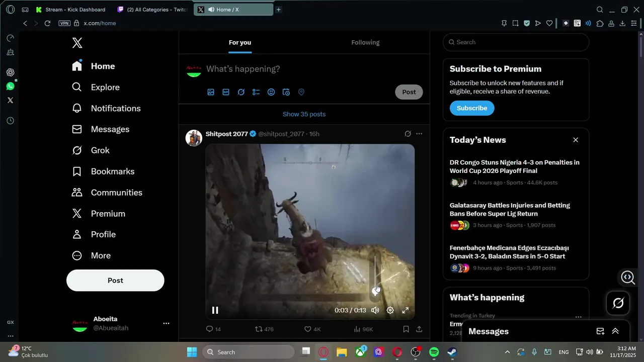Repost the post with 476 reposts
Screen dimensions: 644x362
[264, 329]
